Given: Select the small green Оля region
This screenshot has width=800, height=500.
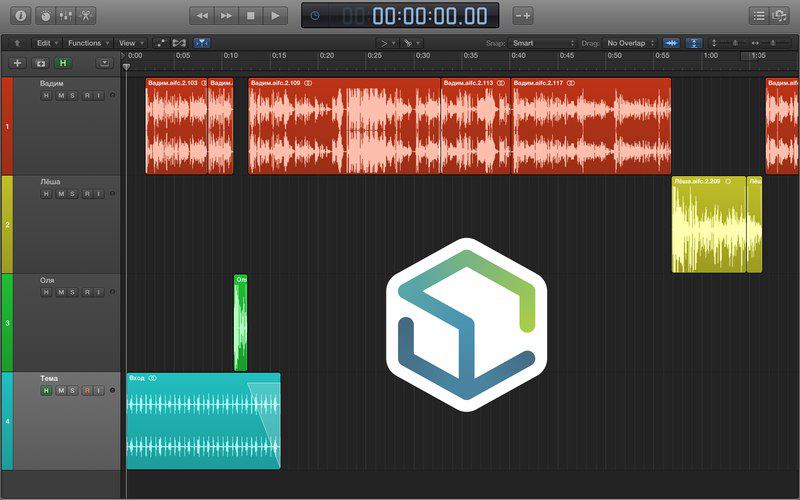Looking at the screenshot, I should tap(240, 323).
